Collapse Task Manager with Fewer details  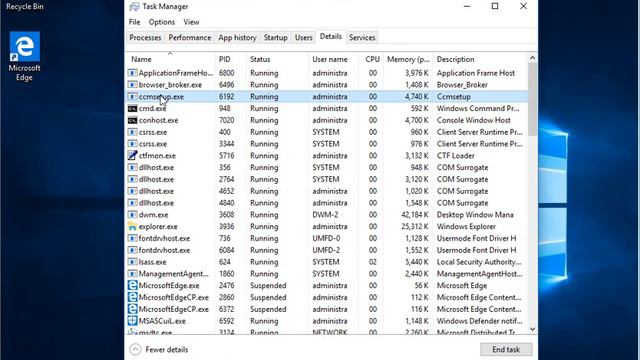(x=159, y=350)
